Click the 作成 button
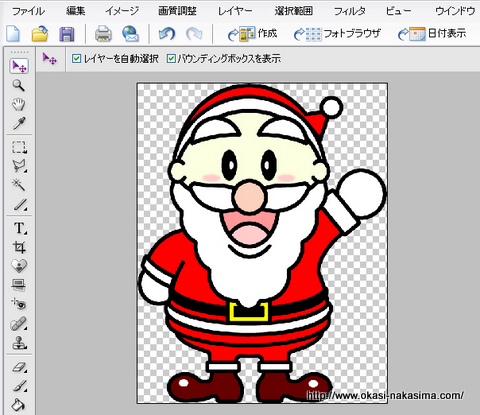 tap(252, 34)
